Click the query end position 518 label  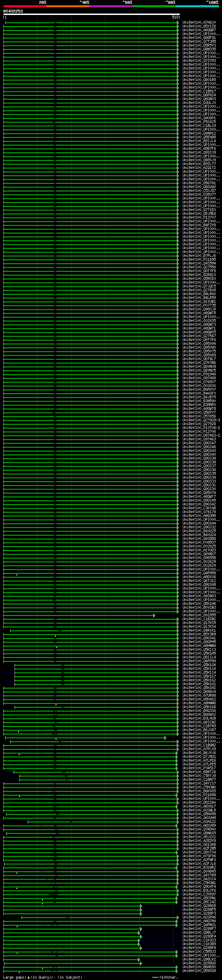175,17
